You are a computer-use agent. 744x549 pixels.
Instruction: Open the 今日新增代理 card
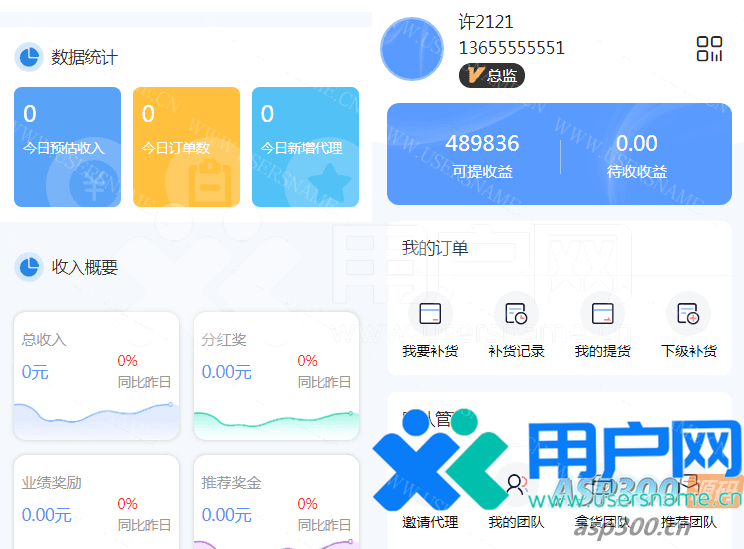click(x=305, y=147)
